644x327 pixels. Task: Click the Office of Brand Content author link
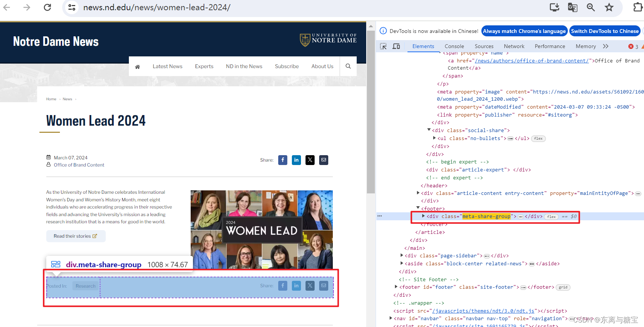[x=79, y=165]
